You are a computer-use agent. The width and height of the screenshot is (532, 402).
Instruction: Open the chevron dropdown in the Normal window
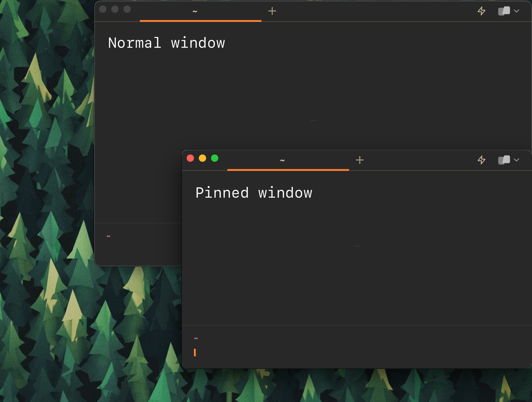(x=517, y=11)
